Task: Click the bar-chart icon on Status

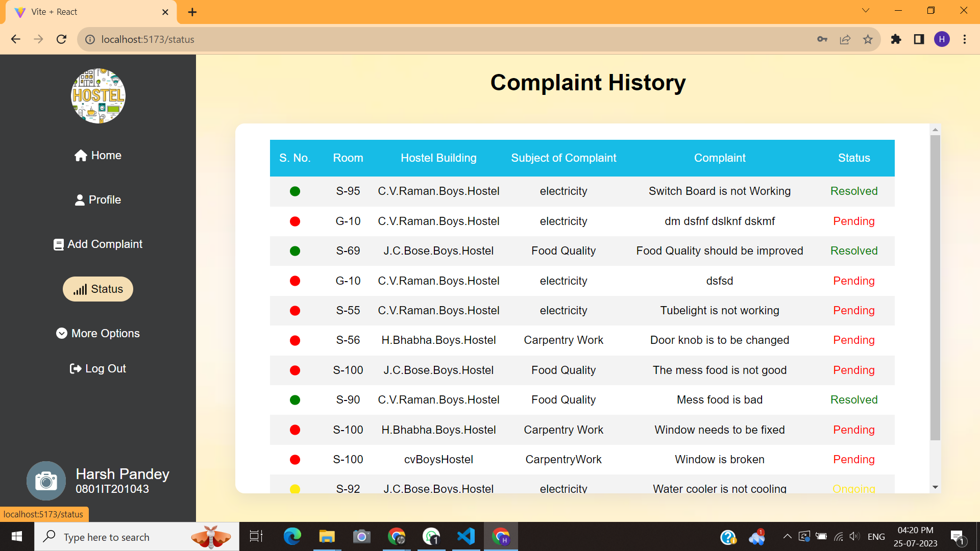Action: coord(80,289)
